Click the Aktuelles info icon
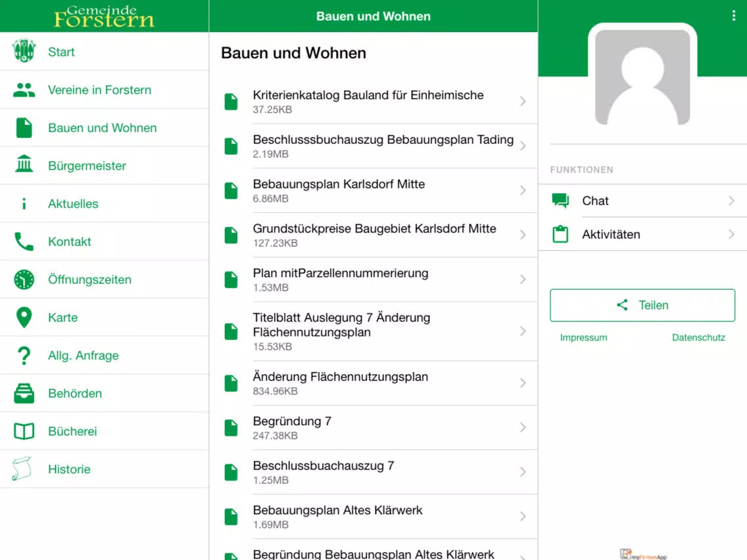This screenshot has width=747, height=560. click(24, 204)
